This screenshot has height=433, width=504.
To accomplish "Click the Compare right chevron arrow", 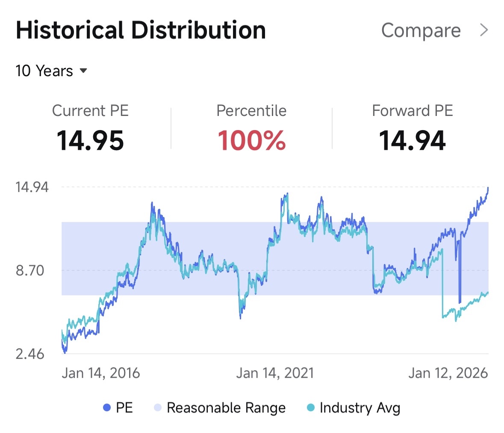I will coord(484,30).
